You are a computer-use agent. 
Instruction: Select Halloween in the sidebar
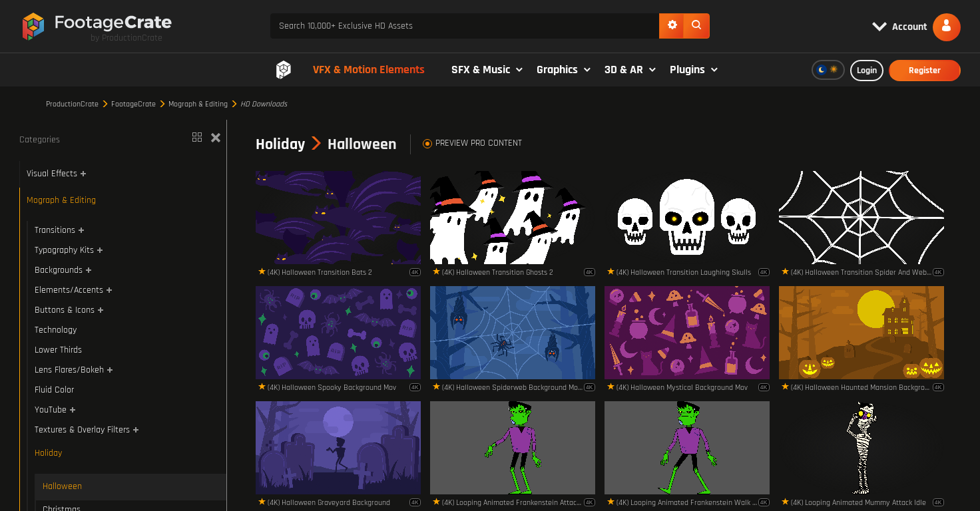click(62, 486)
